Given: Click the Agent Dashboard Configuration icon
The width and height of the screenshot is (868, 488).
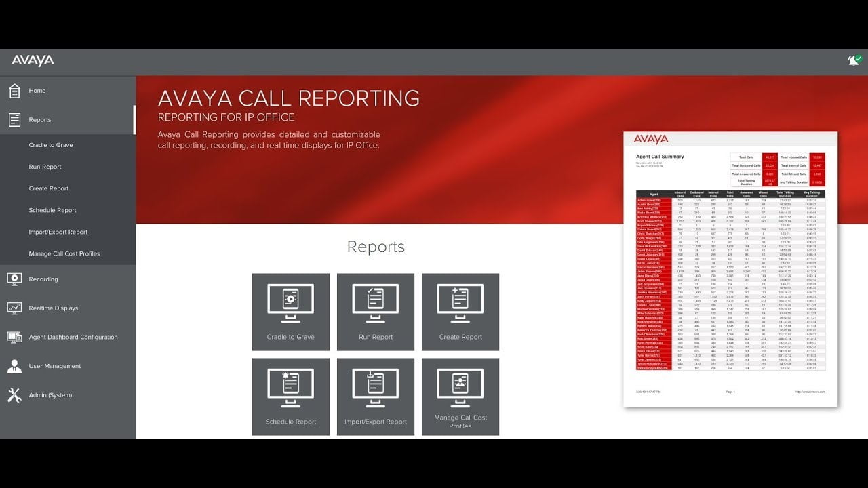Looking at the screenshot, I should point(14,338).
